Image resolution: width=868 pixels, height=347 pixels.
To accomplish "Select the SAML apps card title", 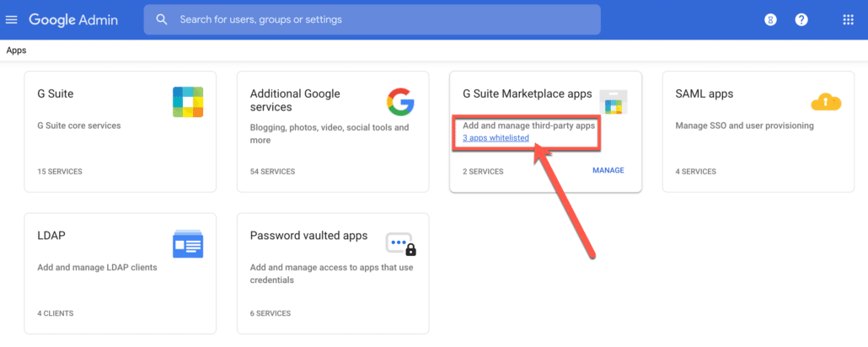I will pos(704,93).
